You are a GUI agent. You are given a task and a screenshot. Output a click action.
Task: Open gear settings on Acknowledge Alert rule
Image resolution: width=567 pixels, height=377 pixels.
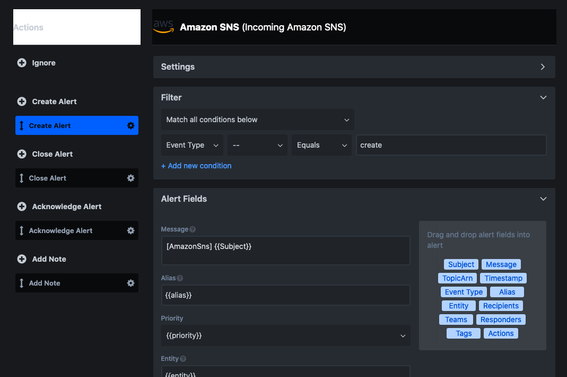pos(131,230)
